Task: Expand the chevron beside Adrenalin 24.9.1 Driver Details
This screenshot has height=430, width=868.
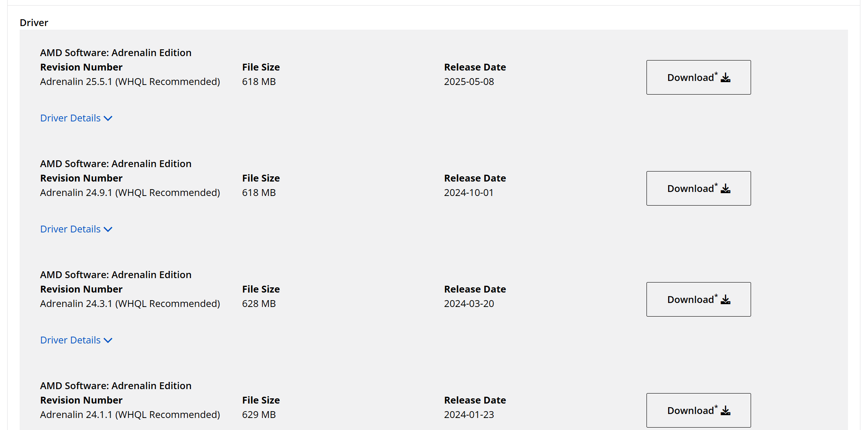Action: pos(108,230)
